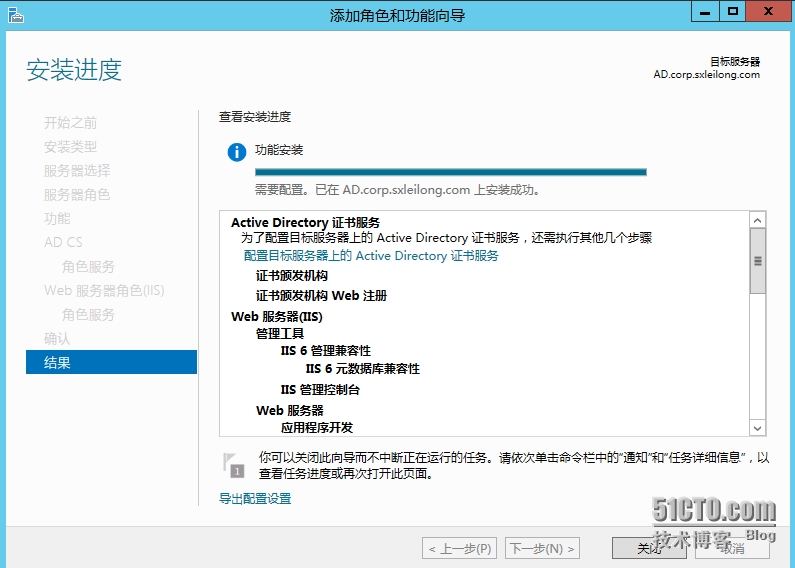Click the 导出配置设置 link
The width and height of the screenshot is (795, 568).
[255, 499]
